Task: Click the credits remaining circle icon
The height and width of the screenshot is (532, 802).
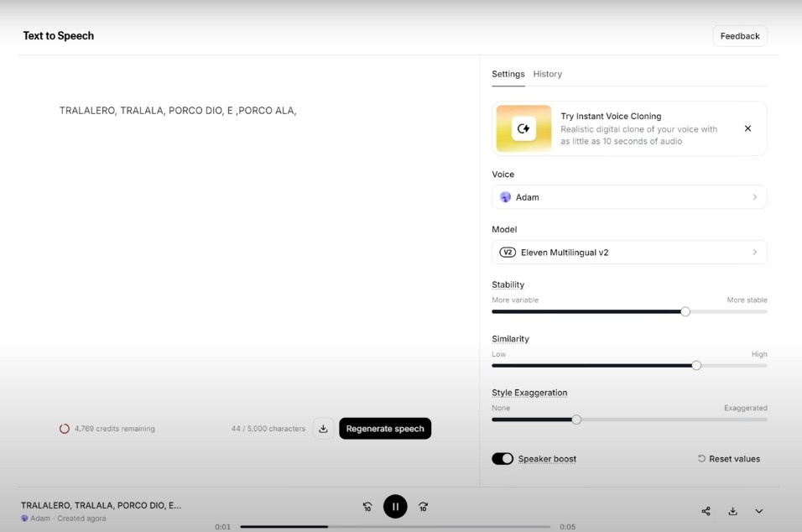Action: point(64,429)
